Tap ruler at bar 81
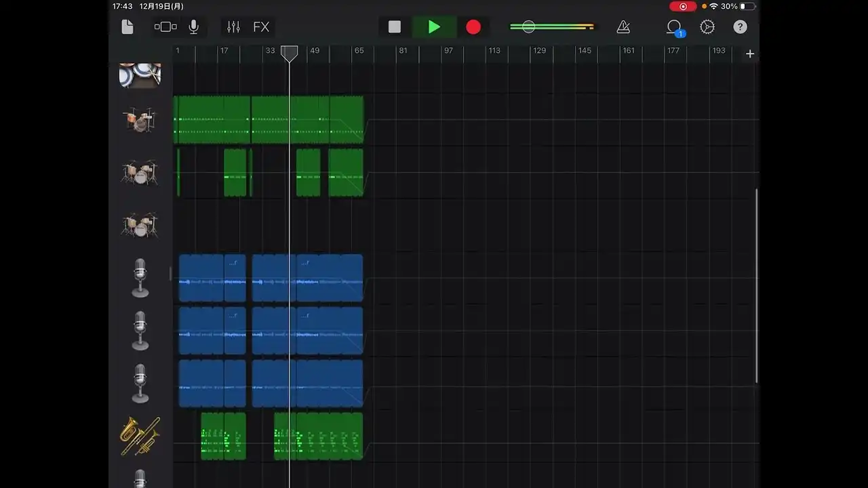The height and width of the screenshot is (488, 868). click(x=403, y=51)
